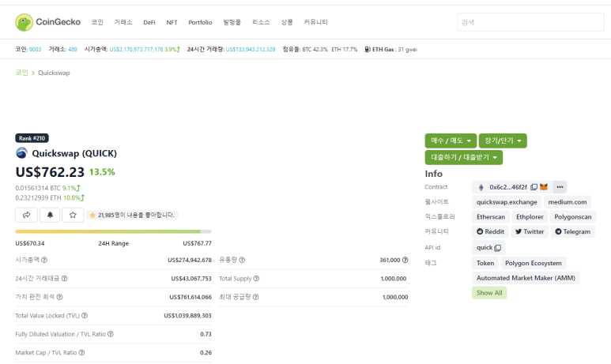611x364 pixels.
Task: Click the coins count 9003 link
Action: 35,50
